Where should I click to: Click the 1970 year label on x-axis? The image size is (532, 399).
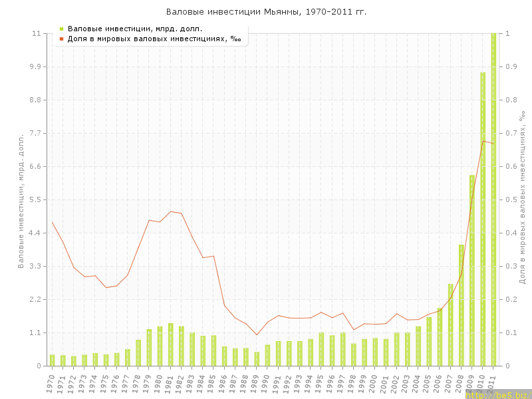[x=51, y=382]
